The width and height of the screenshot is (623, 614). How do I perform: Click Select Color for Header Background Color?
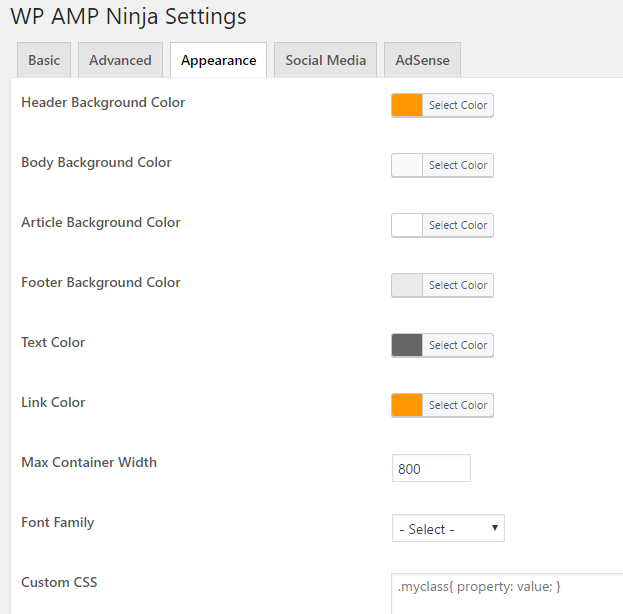point(458,105)
